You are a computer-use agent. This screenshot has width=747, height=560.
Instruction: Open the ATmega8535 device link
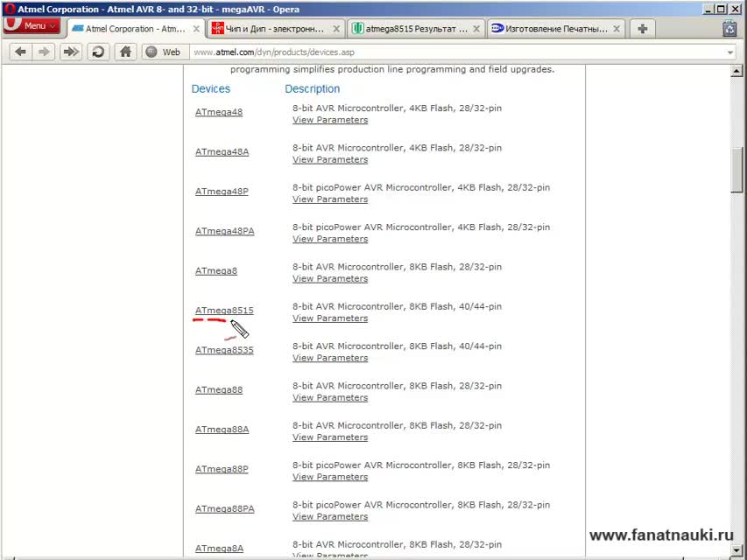click(x=224, y=350)
